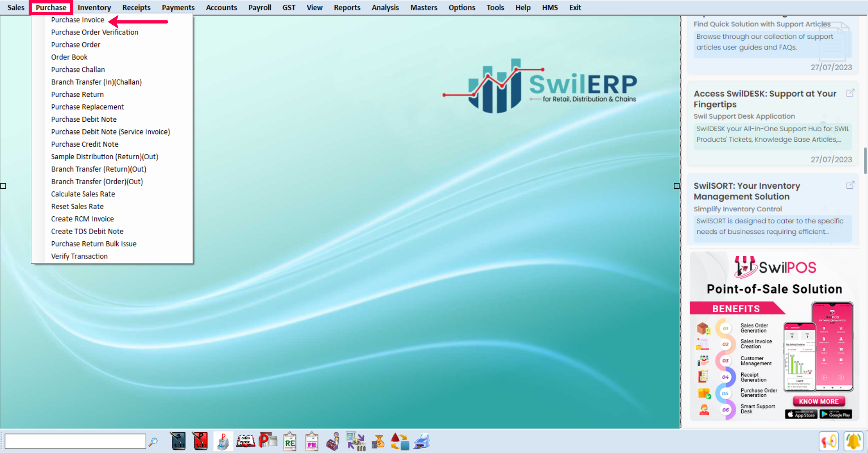Image resolution: width=868 pixels, height=453 pixels.
Task: Select Purchase Debit Note (Service Invoice)
Action: (x=110, y=132)
